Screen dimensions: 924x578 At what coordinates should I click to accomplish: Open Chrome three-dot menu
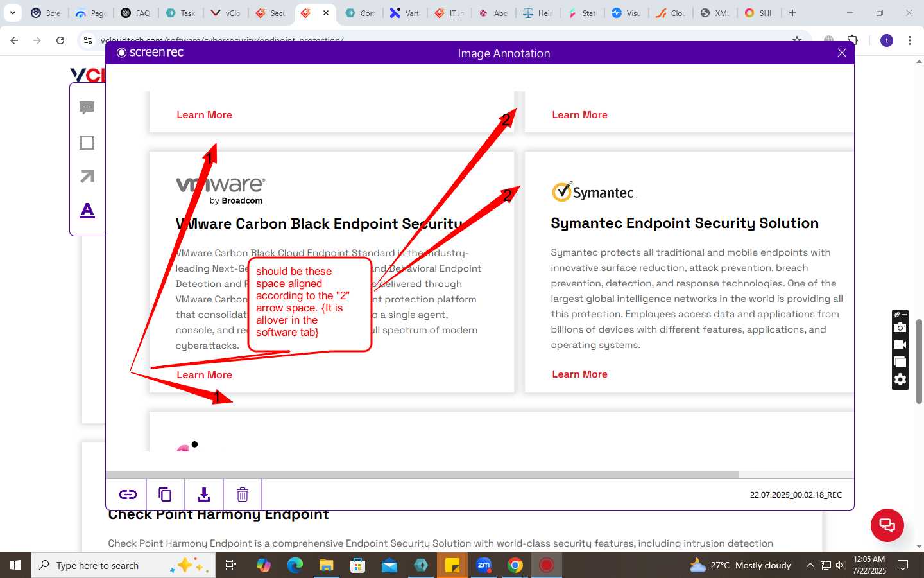[x=910, y=40]
